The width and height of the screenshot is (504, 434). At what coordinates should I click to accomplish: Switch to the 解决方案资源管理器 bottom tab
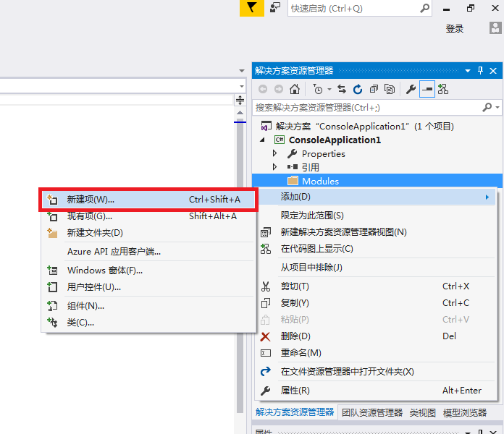point(295,412)
